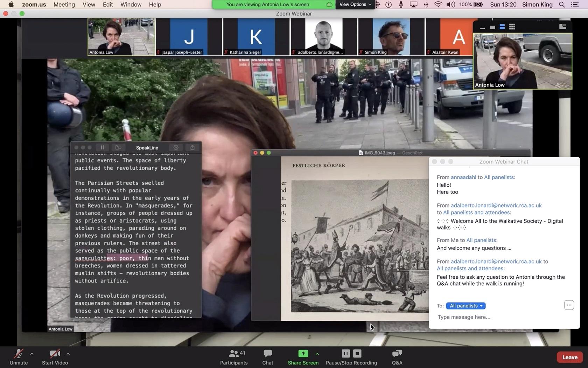Stop the recording with the square icon
Viewport: 588px width, 368px height.
357,353
